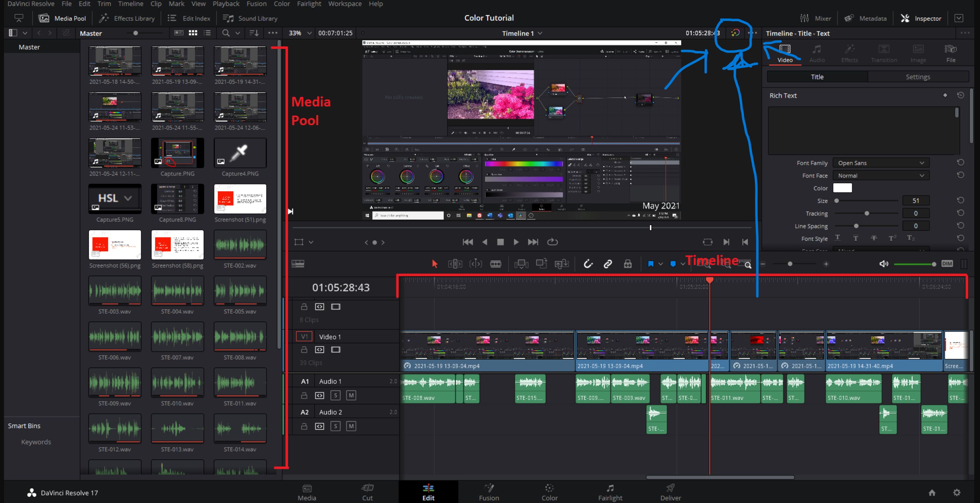980x503 pixels.
Task: Open the Mixer panel
Action: pos(815,18)
